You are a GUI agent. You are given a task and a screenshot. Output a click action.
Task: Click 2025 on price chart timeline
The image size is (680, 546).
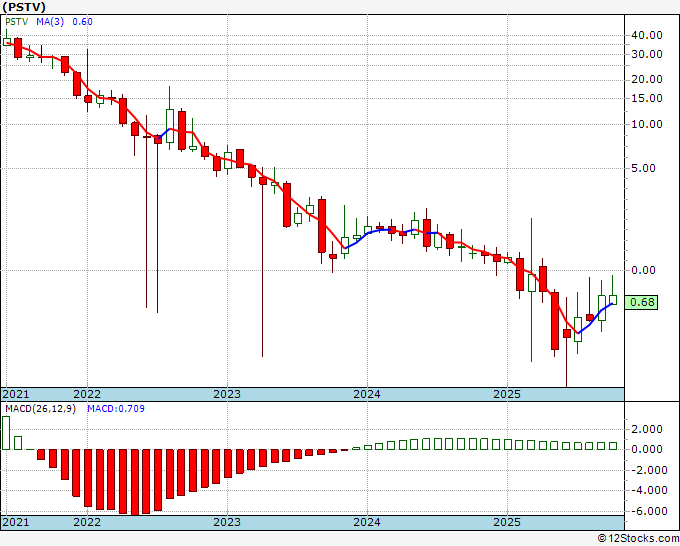(x=507, y=394)
